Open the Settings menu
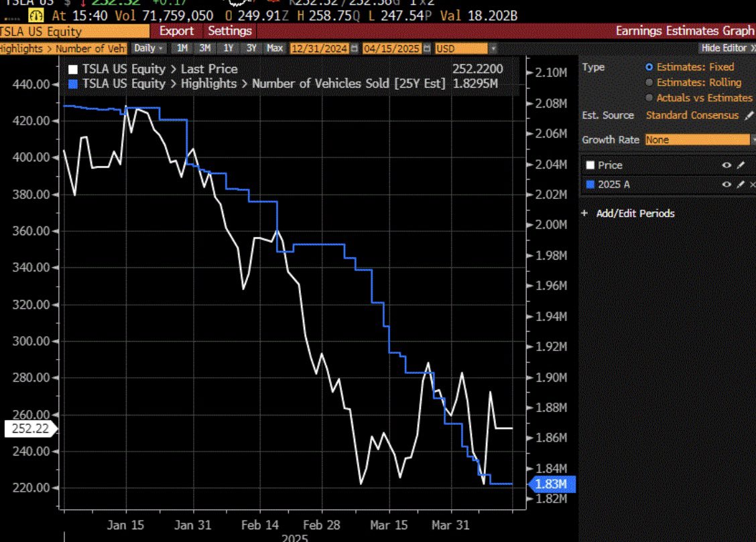Image resolution: width=756 pixels, height=542 pixels. coord(230,31)
